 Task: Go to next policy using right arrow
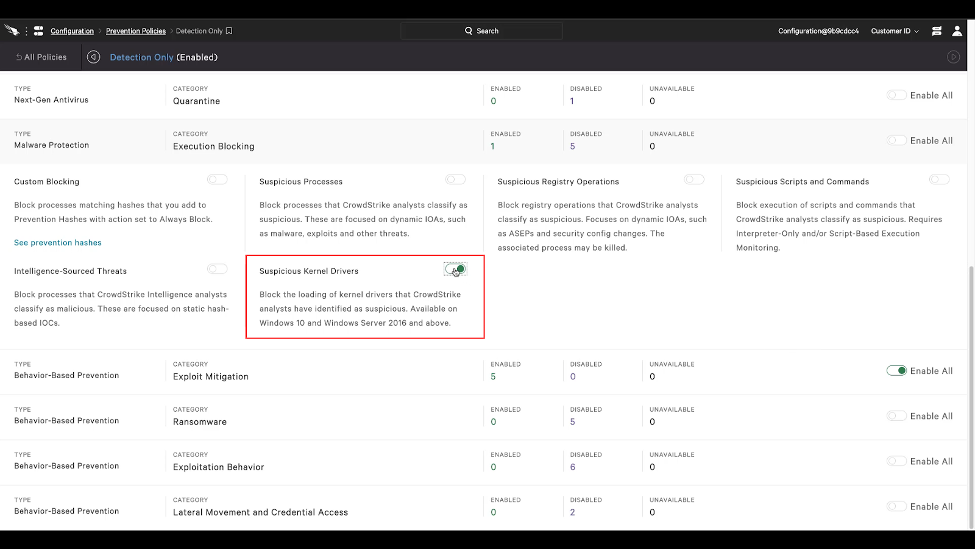(953, 57)
